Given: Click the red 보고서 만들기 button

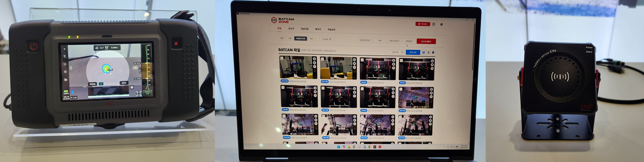Looking at the screenshot, I should coord(426,41).
